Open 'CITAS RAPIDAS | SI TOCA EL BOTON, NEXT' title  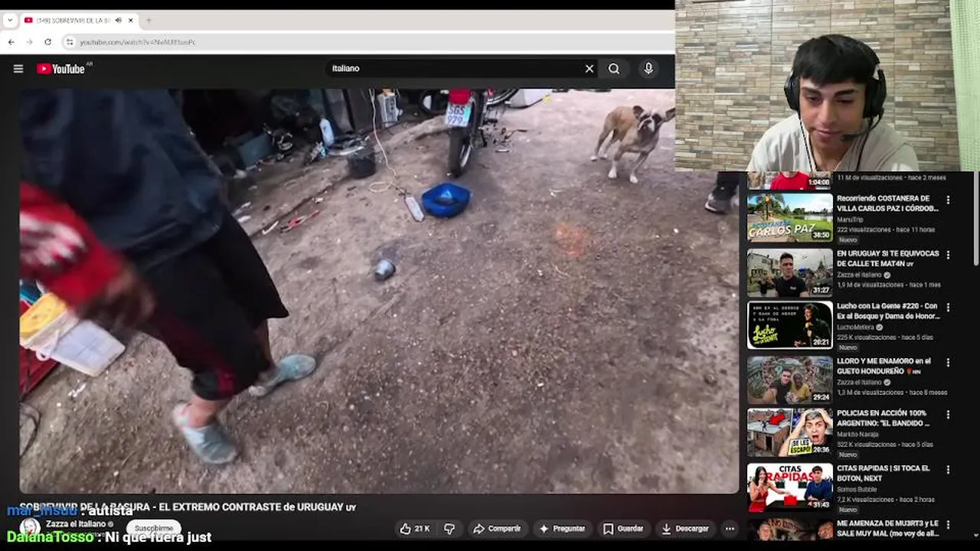pos(884,473)
